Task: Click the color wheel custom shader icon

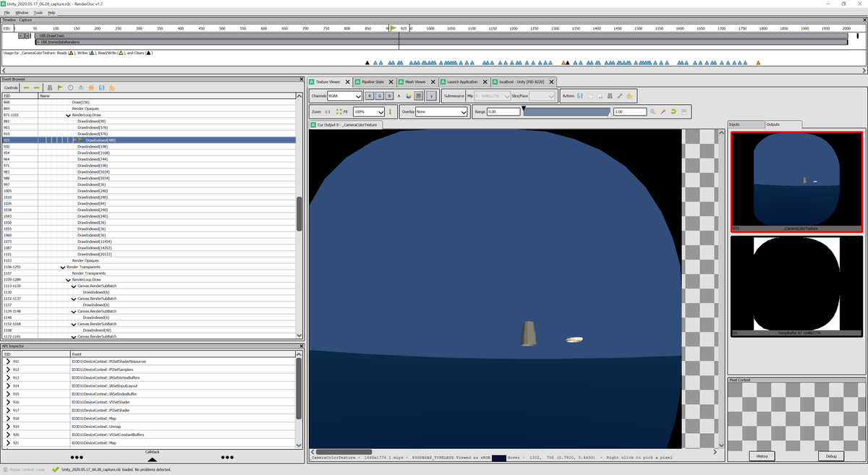Action: coord(409,95)
